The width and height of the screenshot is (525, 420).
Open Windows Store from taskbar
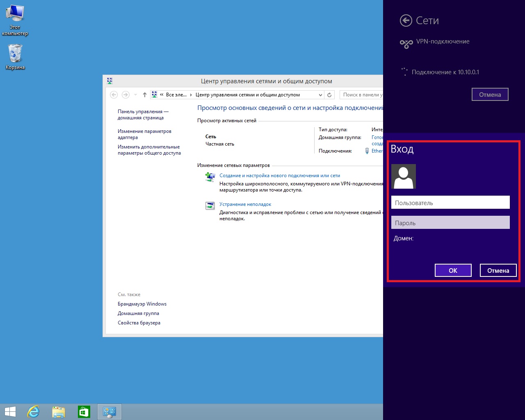[84, 411]
